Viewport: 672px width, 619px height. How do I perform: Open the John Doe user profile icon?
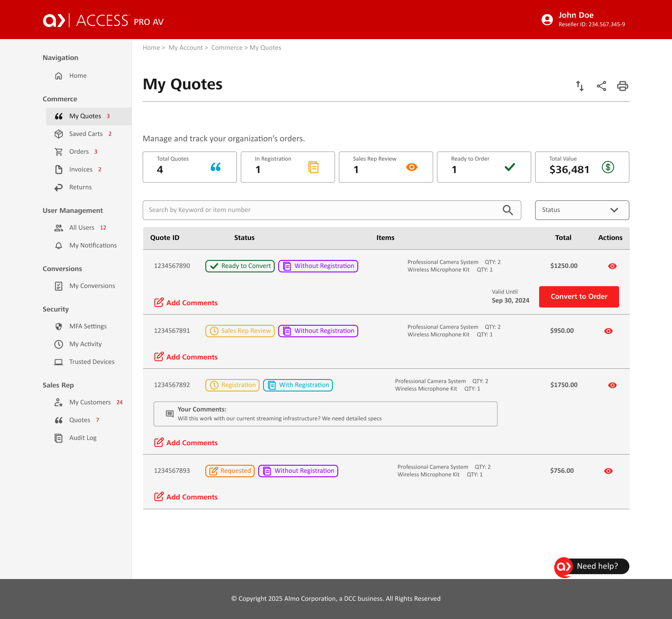point(547,20)
